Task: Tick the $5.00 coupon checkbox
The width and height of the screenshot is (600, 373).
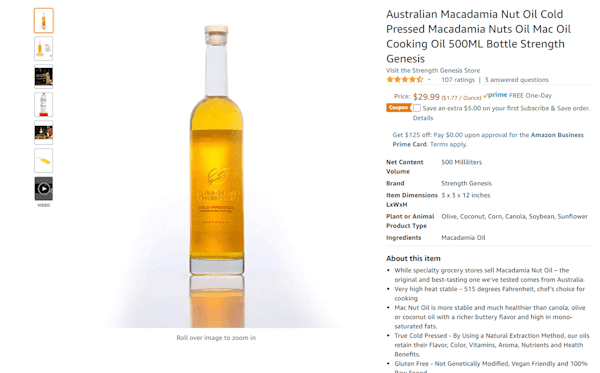Action: coord(417,108)
